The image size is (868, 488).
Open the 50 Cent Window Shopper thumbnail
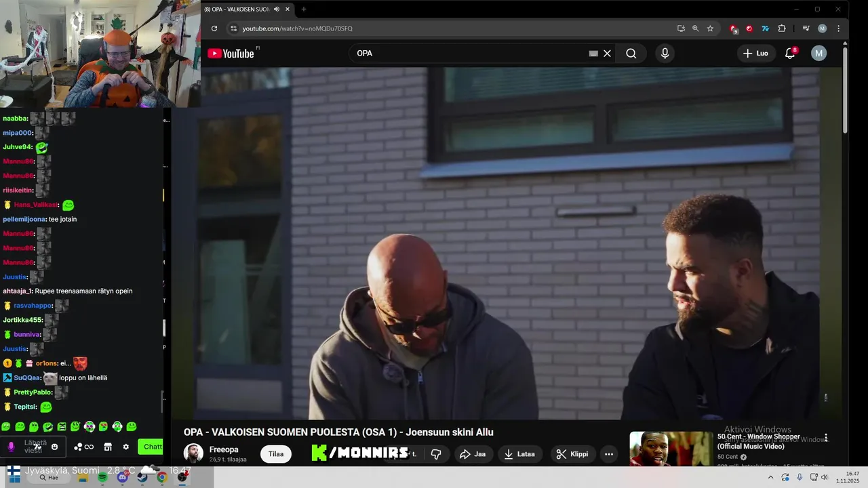671,449
